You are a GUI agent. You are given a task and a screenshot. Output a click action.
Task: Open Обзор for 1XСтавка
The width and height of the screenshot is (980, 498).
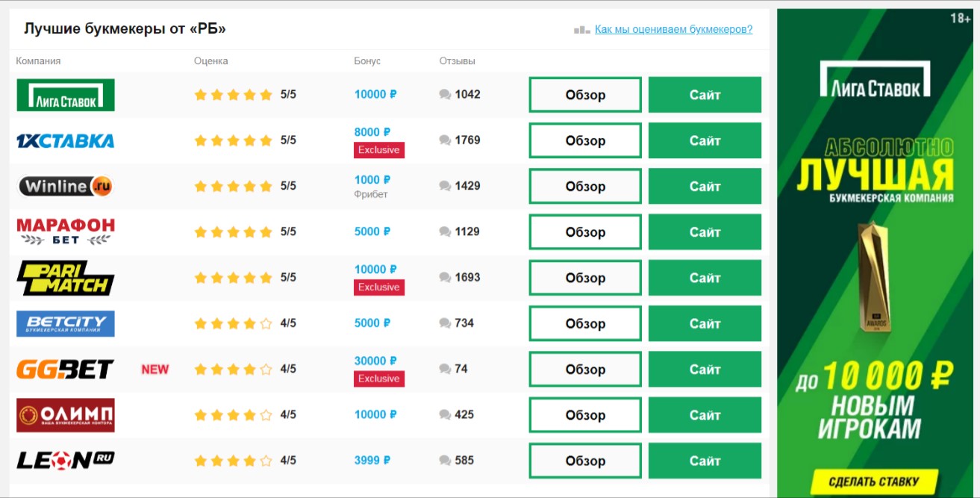point(585,140)
